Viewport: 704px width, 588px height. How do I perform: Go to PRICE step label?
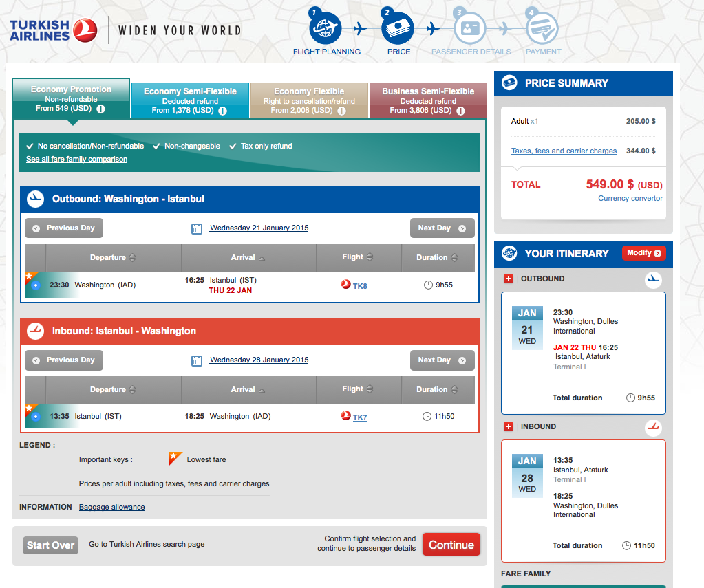(x=398, y=52)
